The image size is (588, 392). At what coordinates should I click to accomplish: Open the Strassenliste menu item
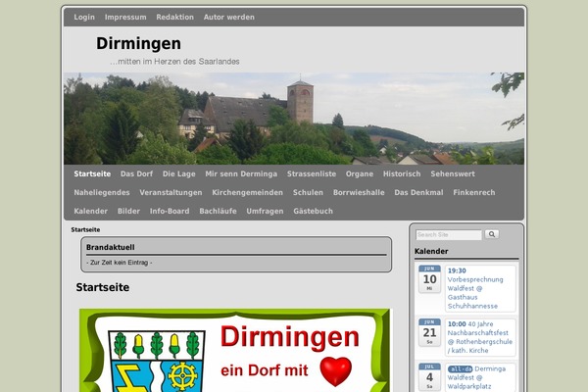click(x=312, y=173)
